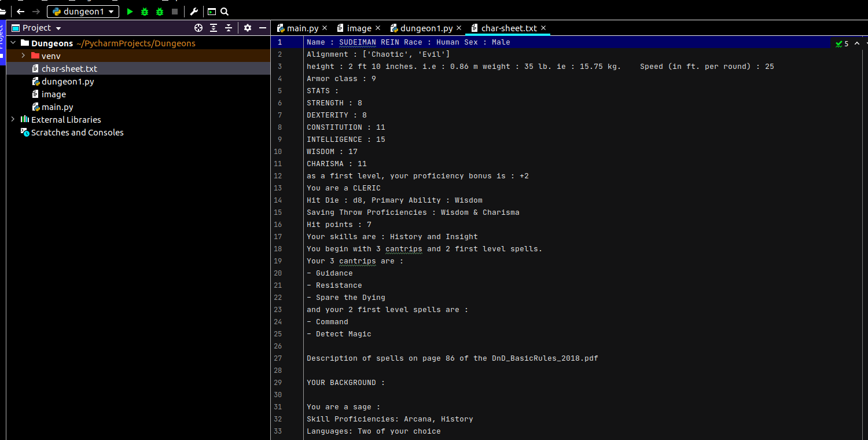Hide the Project panel with the minimize bar
Viewport: 868px width, 440px height.
tap(263, 28)
